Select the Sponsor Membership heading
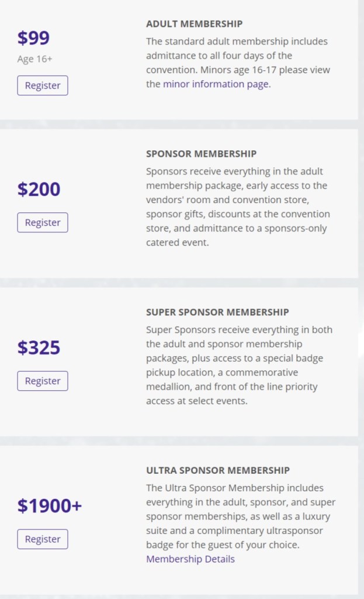Viewport: 364px width, 599px height. tap(201, 154)
